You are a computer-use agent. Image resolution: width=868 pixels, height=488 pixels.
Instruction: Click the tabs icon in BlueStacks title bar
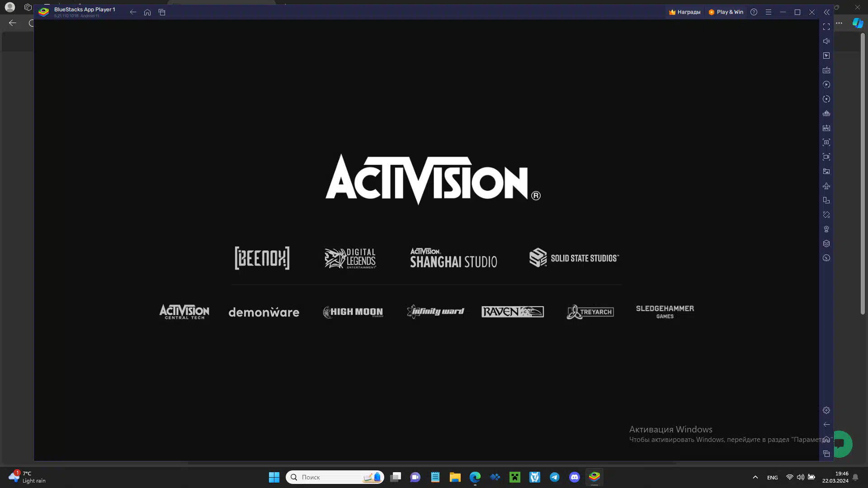click(x=162, y=12)
